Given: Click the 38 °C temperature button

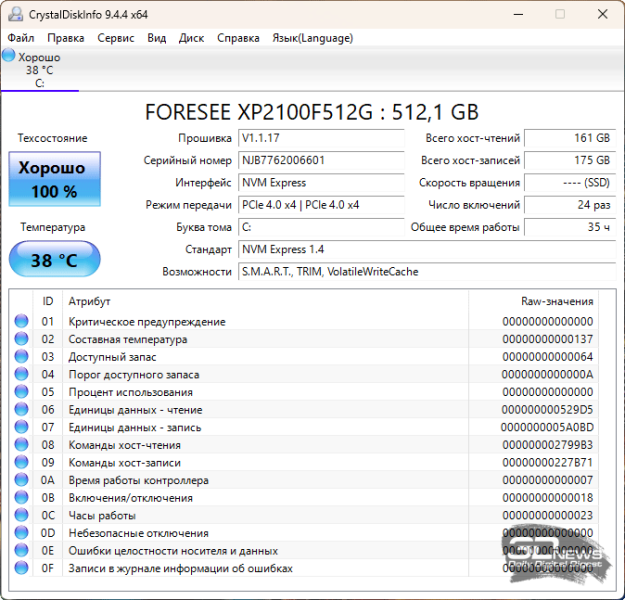Looking at the screenshot, I should (54, 261).
